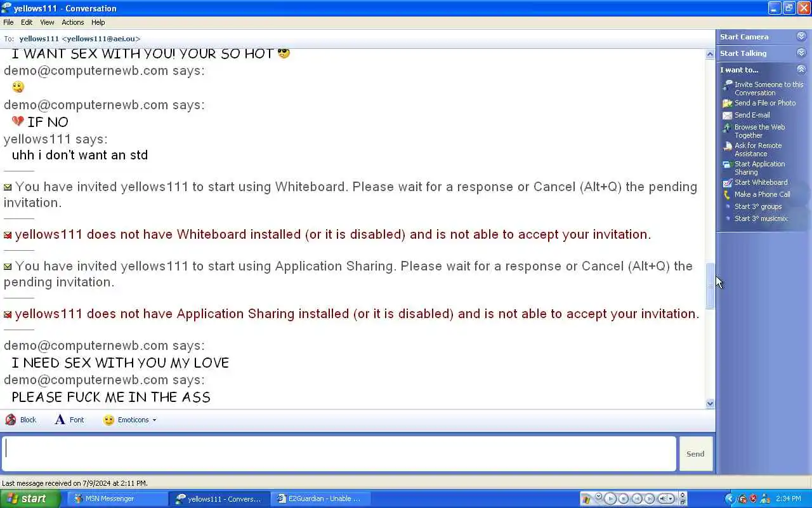
Task: Click Start 3° musicmix link
Action: [x=761, y=218]
